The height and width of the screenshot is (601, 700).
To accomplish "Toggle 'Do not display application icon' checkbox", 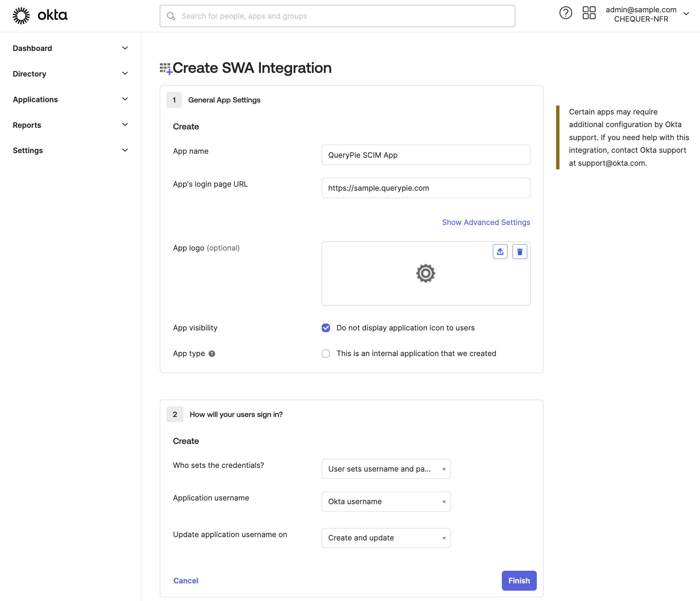I will (x=326, y=328).
